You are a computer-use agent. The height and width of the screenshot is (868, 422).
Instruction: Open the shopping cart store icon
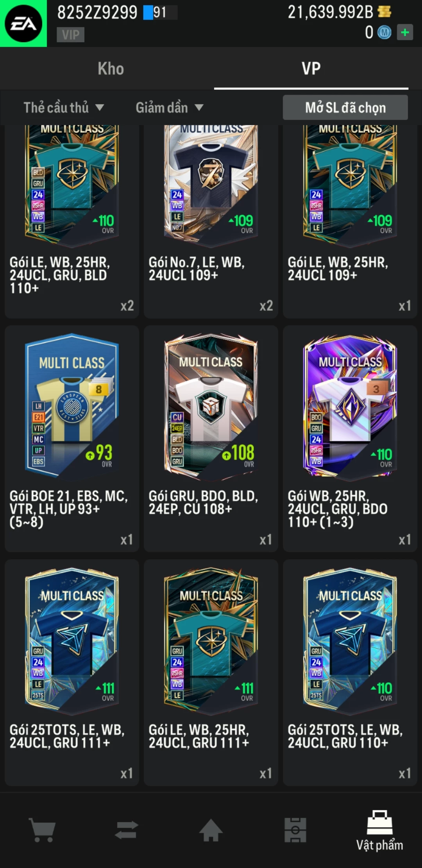pos(42,830)
